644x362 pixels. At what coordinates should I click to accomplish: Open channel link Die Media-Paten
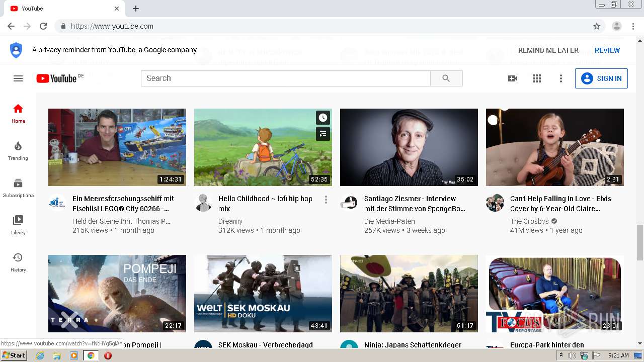[389, 221]
